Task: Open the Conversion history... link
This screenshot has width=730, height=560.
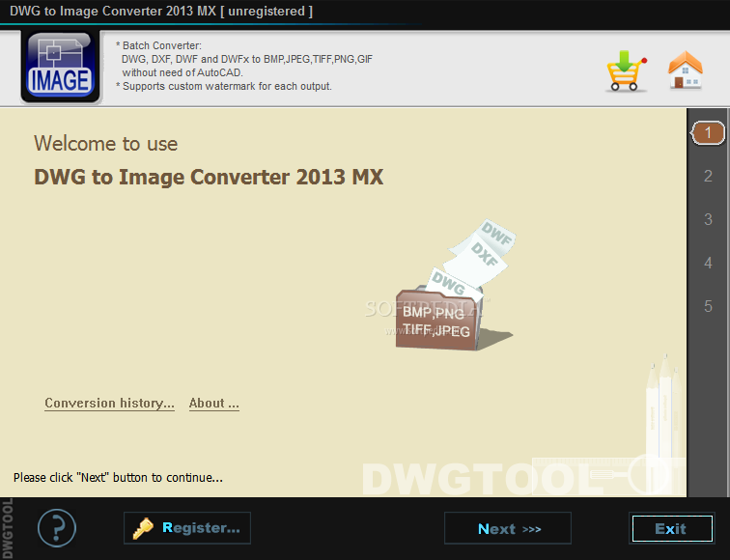Action: (x=109, y=404)
